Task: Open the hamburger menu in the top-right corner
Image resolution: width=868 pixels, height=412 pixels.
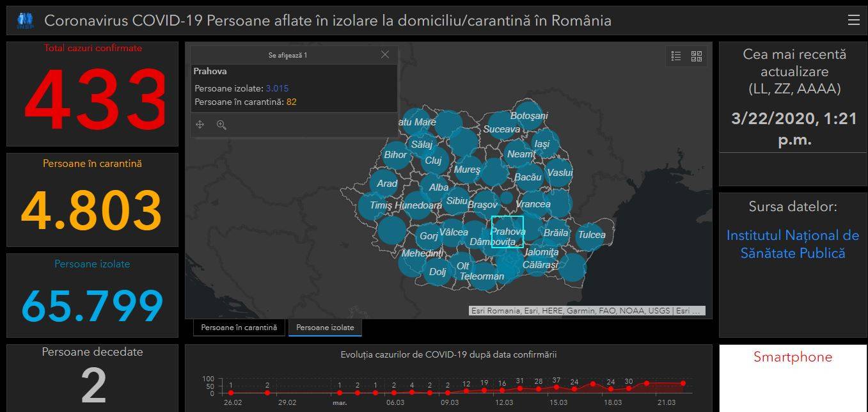Action: click(855, 19)
